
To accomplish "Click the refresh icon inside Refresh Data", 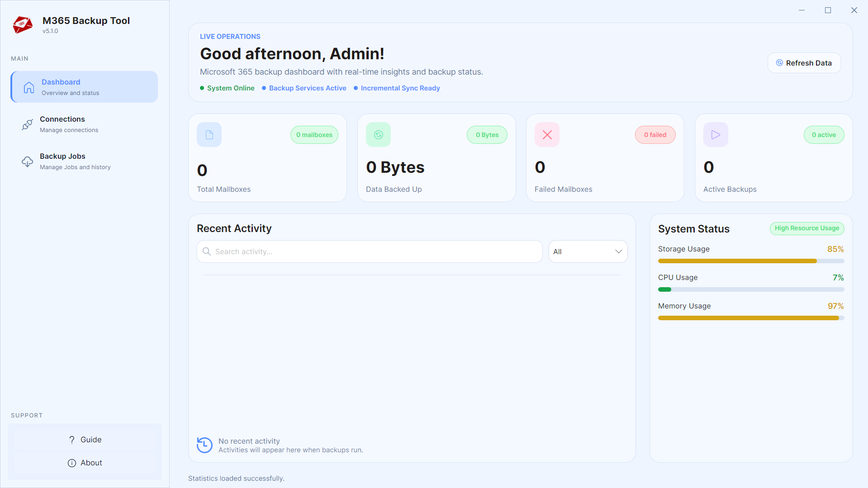I will coord(779,63).
